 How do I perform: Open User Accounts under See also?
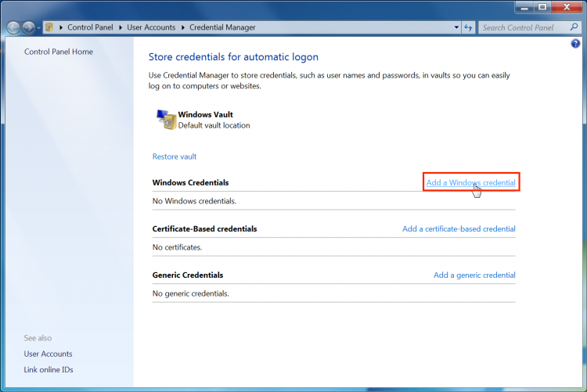[x=48, y=354]
